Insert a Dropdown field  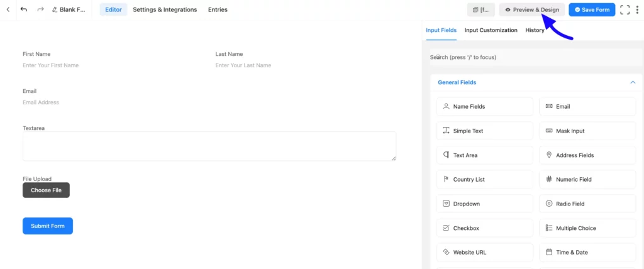pyautogui.click(x=484, y=204)
